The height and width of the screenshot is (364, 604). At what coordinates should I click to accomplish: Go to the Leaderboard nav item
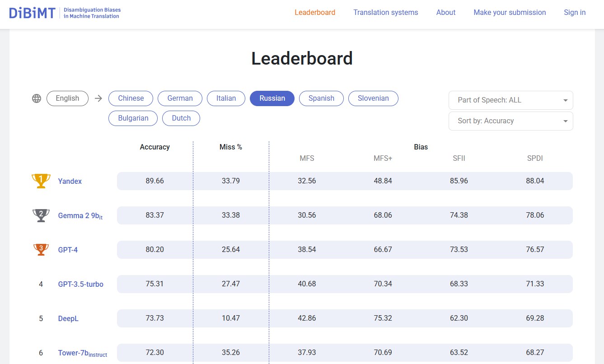(315, 13)
